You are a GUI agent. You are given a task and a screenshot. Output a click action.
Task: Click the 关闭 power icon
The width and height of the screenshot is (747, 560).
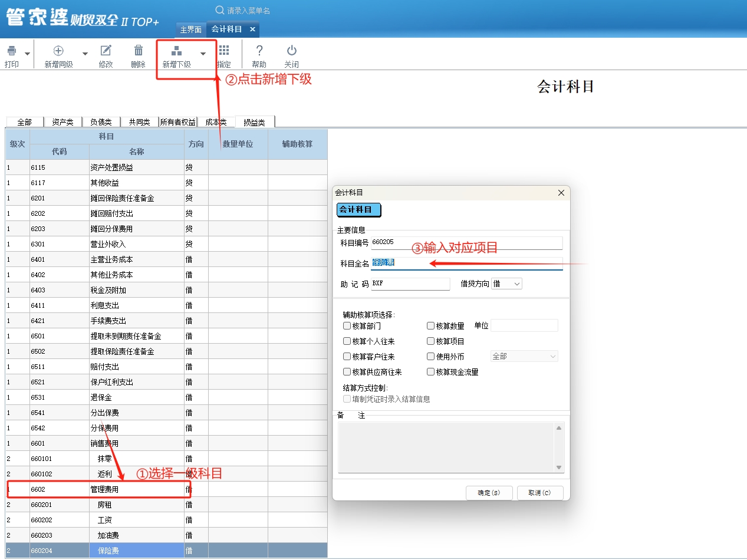[291, 51]
